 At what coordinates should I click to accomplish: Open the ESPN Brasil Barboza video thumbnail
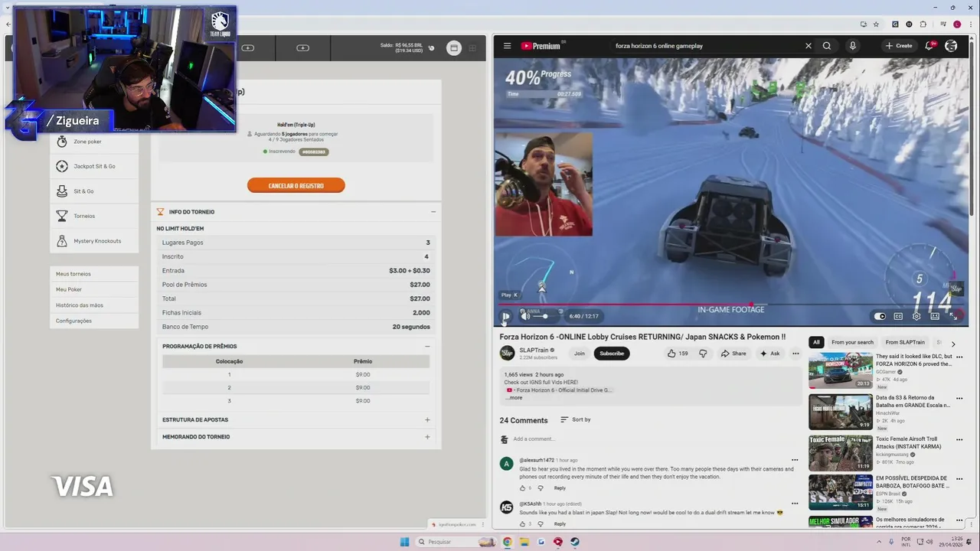click(840, 493)
